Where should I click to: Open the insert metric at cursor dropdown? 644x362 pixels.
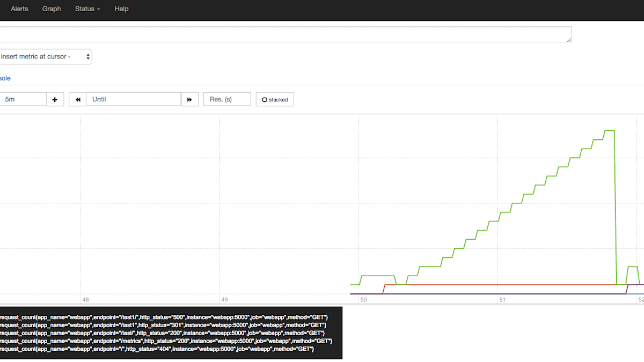[x=46, y=56]
